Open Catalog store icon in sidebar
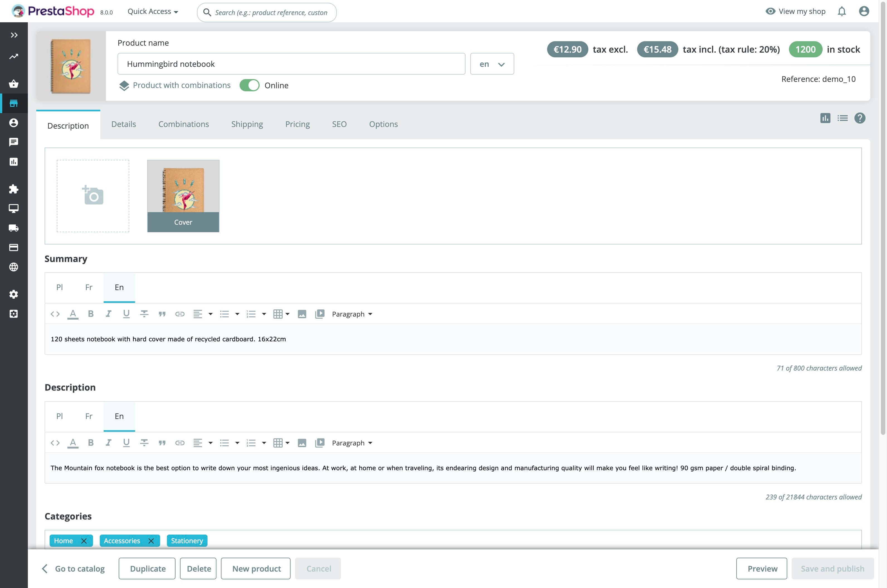The image size is (887, 588). [x=14, y=103]
